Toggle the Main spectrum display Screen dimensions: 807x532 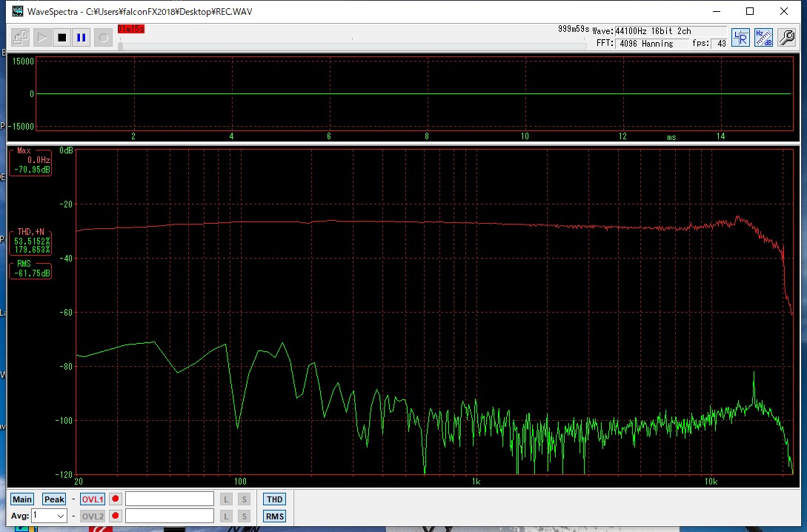(22, 499)
